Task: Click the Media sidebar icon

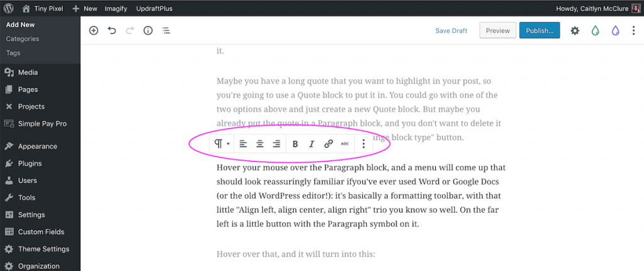Action: tap(9, 72)
